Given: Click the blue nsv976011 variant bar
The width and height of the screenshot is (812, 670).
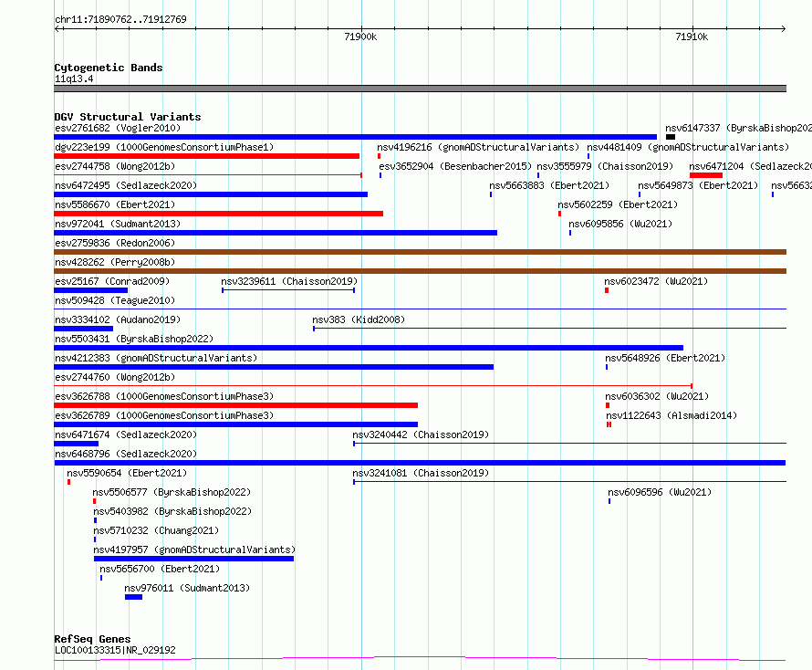Looking at the screenshot, I should (x=133, y=597).
